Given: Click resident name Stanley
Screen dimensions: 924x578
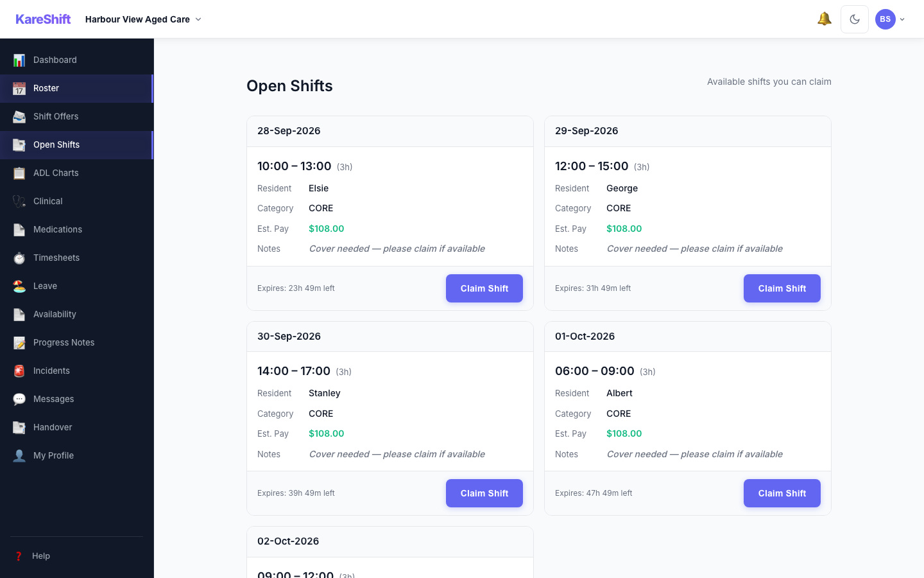Looking at the screenshot, I should 324,393.
